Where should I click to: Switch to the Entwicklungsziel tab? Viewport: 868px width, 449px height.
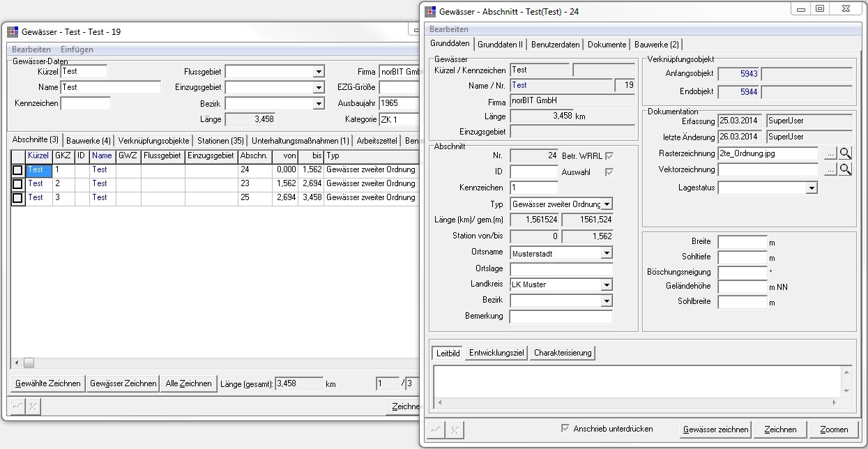pyautogui.click(x=496, y=353)
